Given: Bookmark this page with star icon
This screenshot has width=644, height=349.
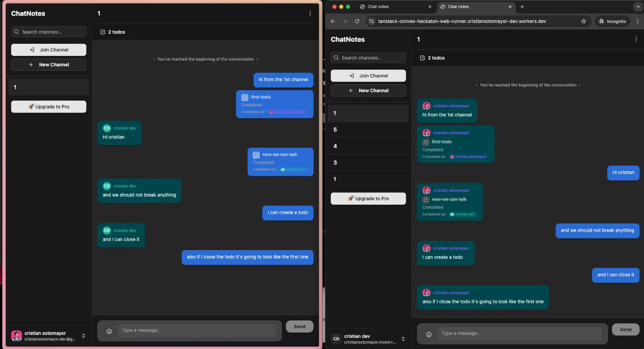Looking at the screenshot, I should click(x=584, y=21).
